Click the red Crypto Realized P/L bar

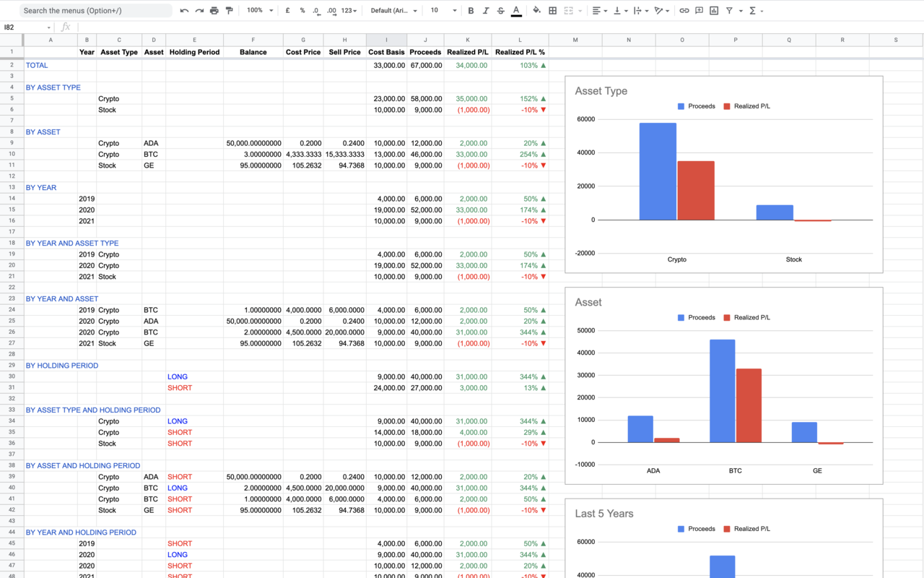tap(696, 191)
